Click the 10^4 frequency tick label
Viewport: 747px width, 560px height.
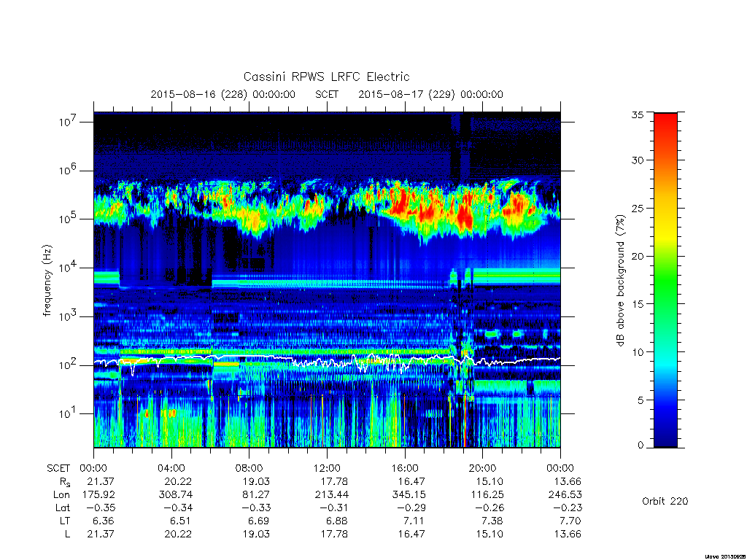tap(69, 268)
